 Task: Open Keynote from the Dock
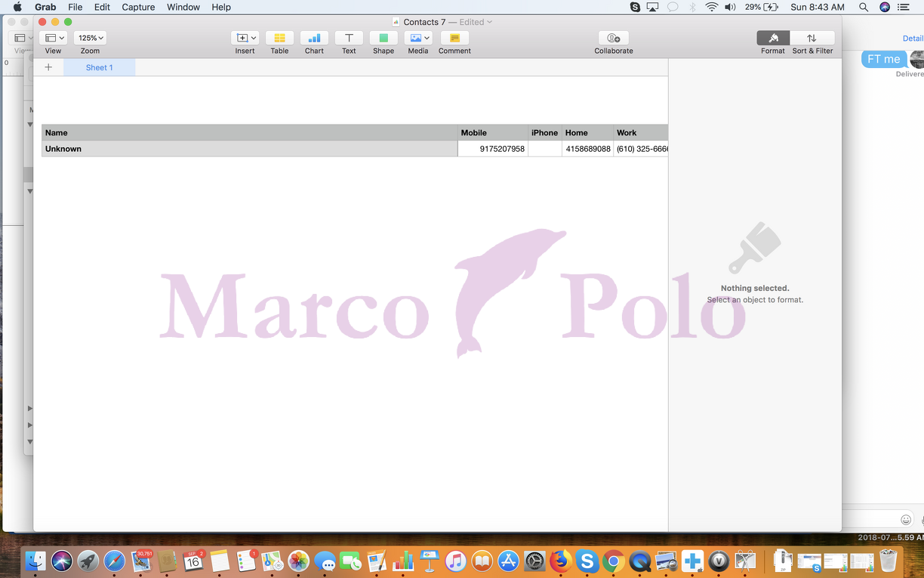[430, 561]
